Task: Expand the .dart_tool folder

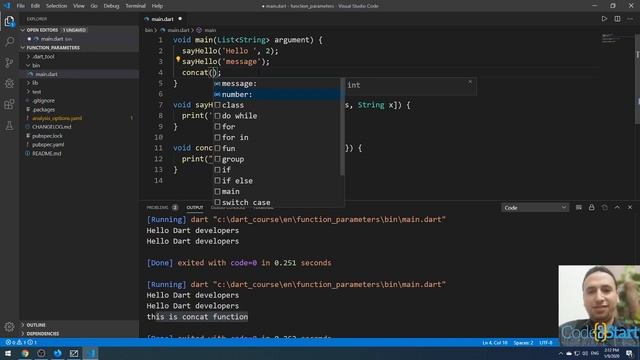Action: pyautogui.click(x=43, y=56)
